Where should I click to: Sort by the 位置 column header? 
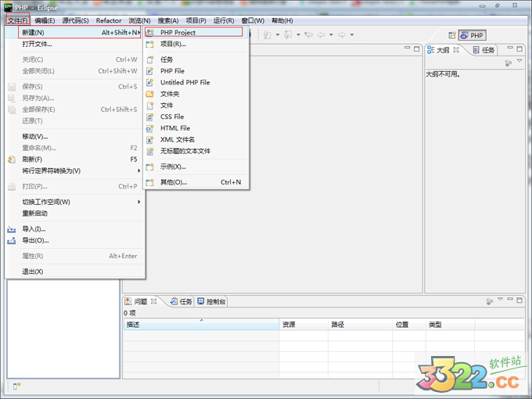click(409, 325)
